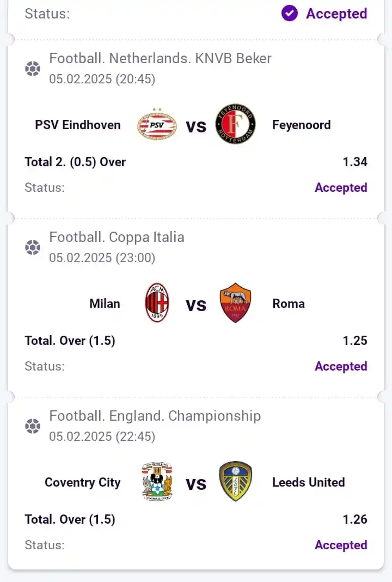Select the Leeds United team name
Screen dimensions: 392x582
click(308, 482)
